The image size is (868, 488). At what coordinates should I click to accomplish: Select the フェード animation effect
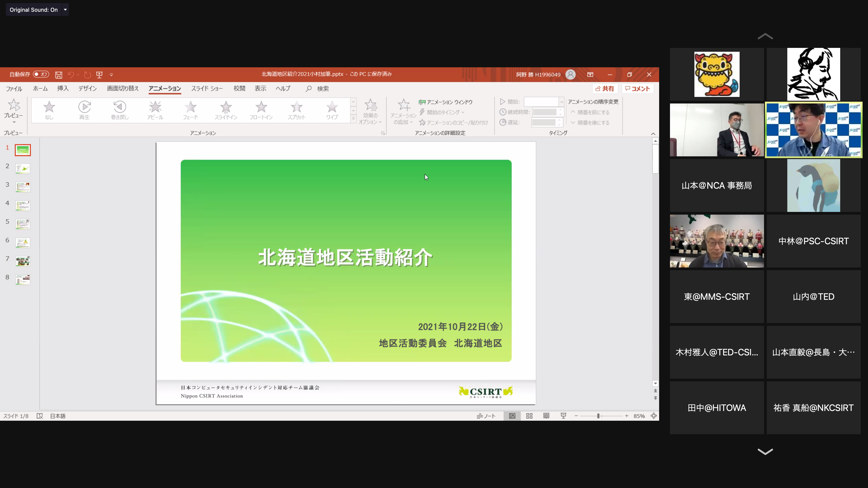point(190,110)
